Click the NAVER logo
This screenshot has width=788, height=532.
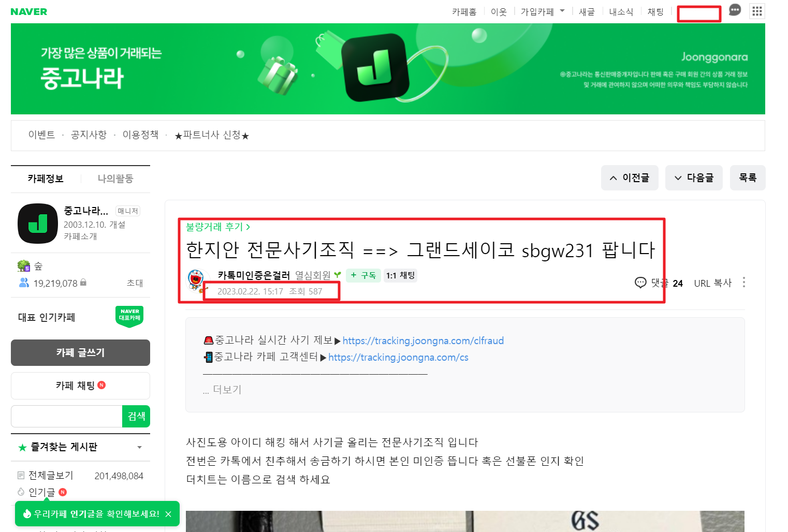tap(29, 11)
